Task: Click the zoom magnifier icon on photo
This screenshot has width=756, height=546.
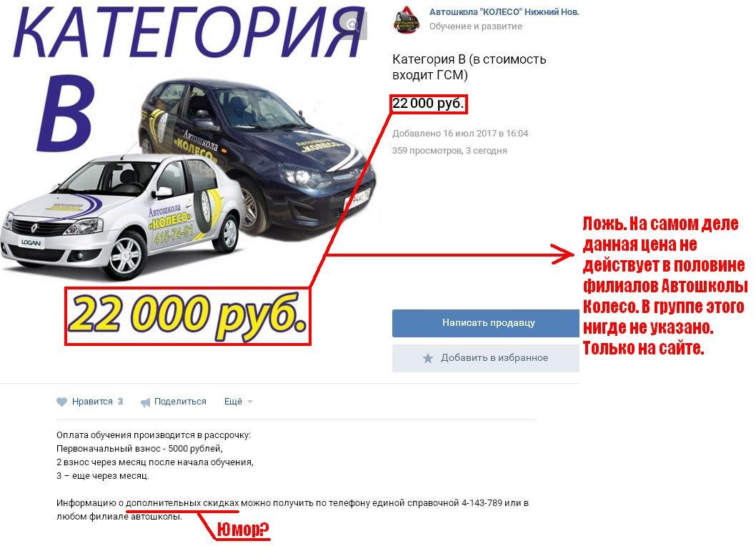Action: click(354, 25)
